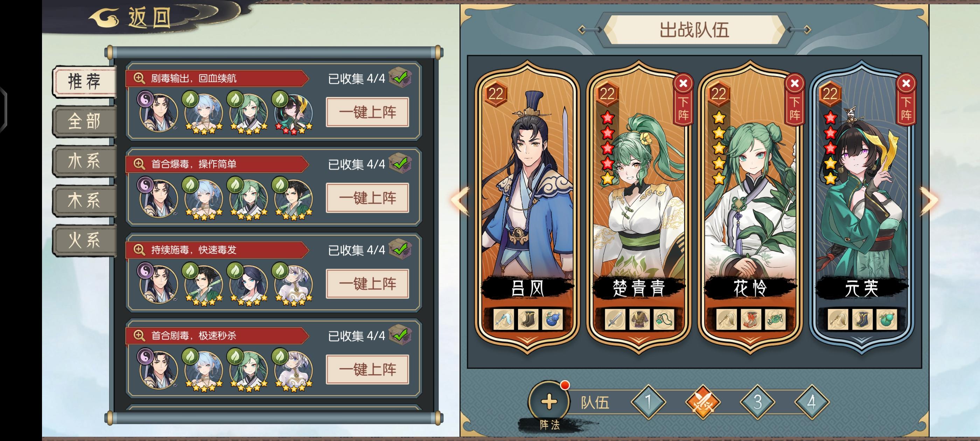This screenshot has height=441, width=980.
Task: Select team slot 3 diamond
Action: pyautogui.click(x=757, y=402)
